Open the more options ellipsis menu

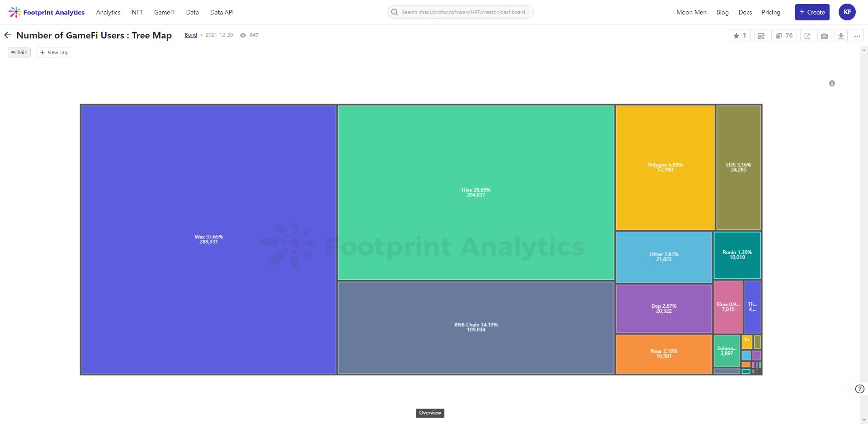click(x=857, y=36)
